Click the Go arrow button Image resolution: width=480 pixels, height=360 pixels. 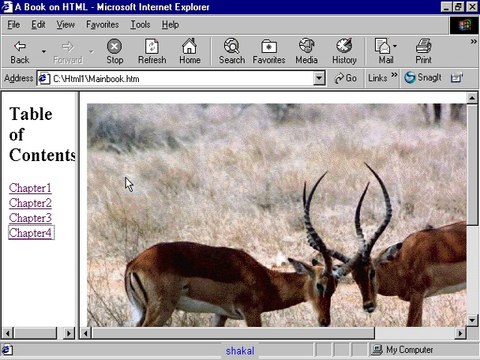pos(345,78)
